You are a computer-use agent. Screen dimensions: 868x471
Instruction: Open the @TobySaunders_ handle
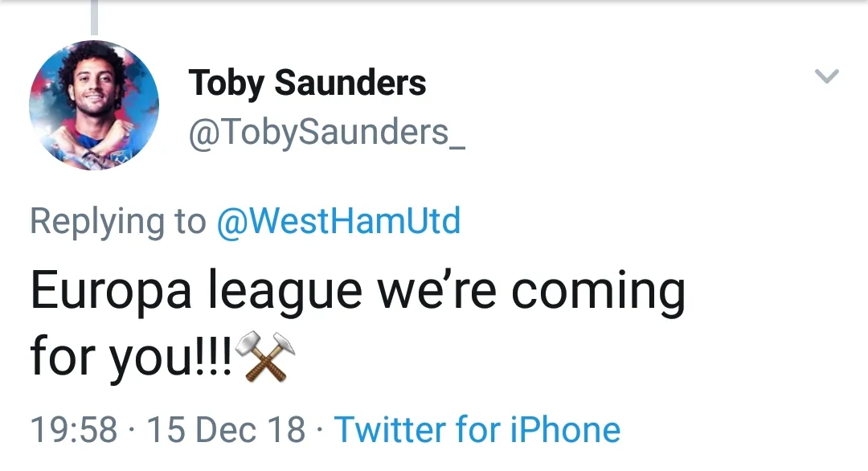click(327, 132)
